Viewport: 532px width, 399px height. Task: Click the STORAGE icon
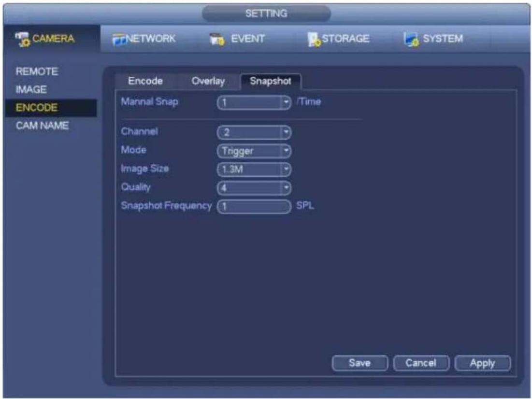click(x=314, y=39)
